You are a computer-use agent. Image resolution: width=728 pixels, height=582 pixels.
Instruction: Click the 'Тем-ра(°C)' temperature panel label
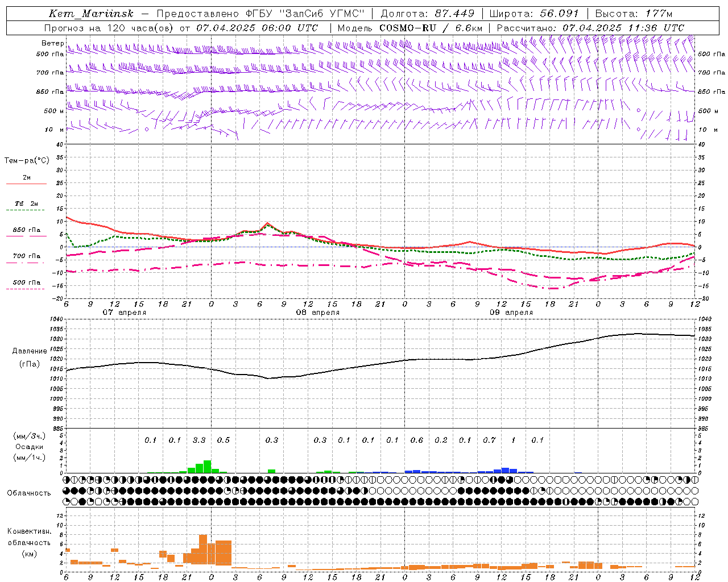(x=27, y=161)
